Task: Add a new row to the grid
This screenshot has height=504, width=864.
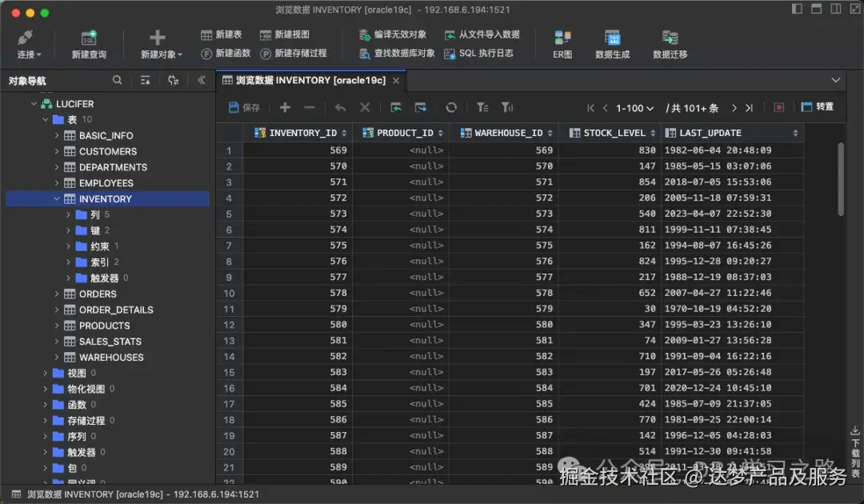Action: (284, 107)
